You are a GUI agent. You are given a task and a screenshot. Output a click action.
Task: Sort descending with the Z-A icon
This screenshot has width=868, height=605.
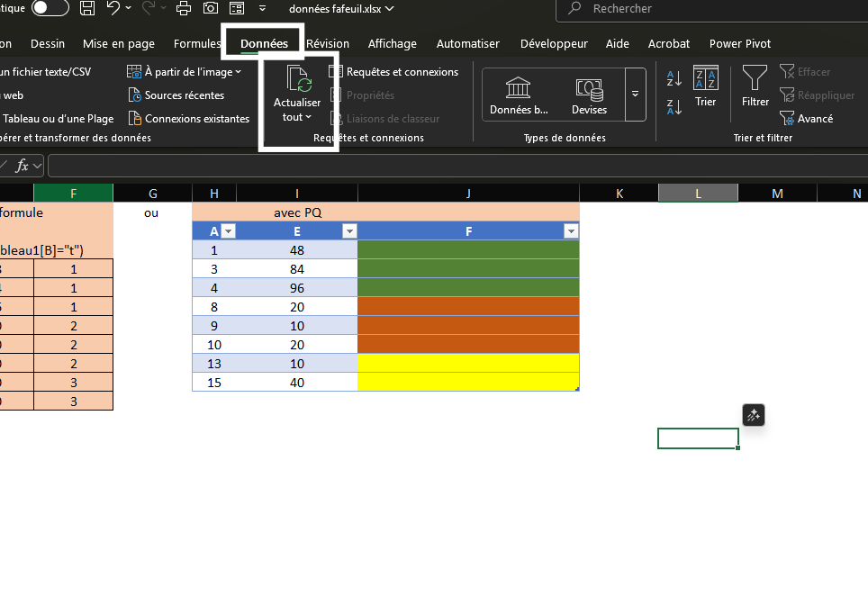pos(674,107)
